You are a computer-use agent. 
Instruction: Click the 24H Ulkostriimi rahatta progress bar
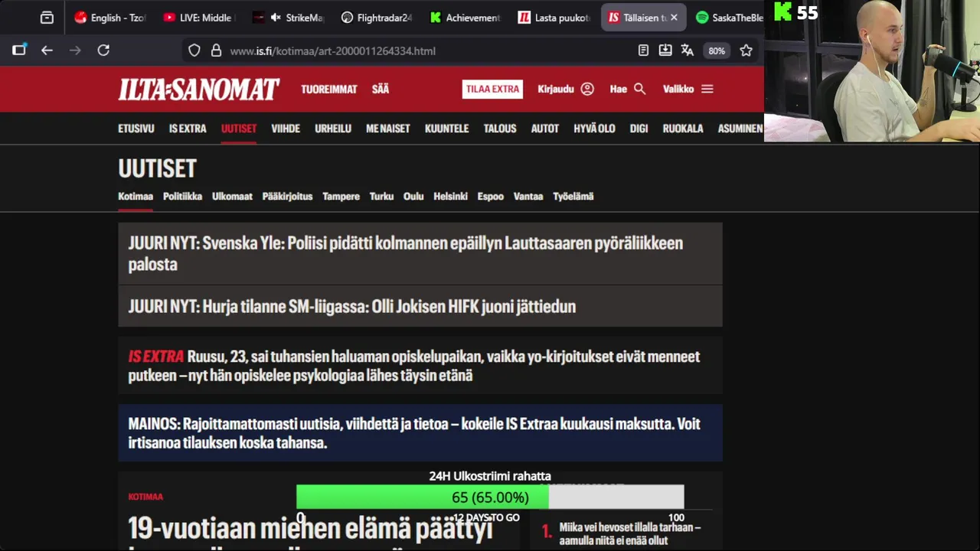pyautogui.click(x=490, y=497)
